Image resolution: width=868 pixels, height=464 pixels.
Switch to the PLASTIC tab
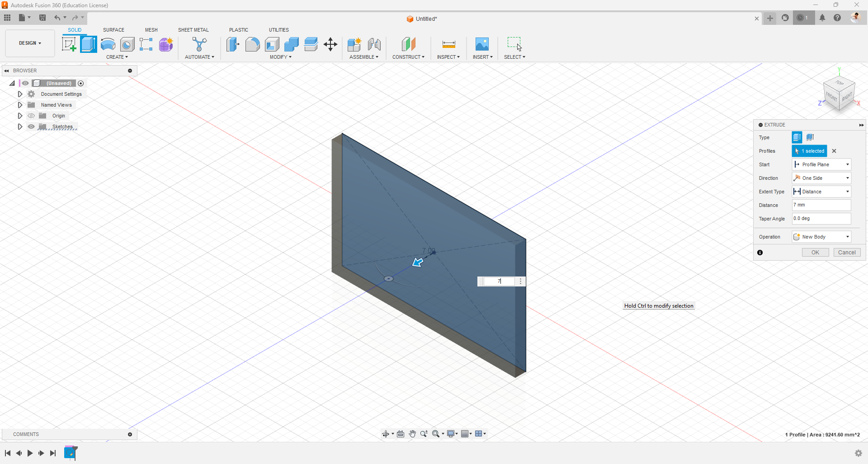point(239,30)
